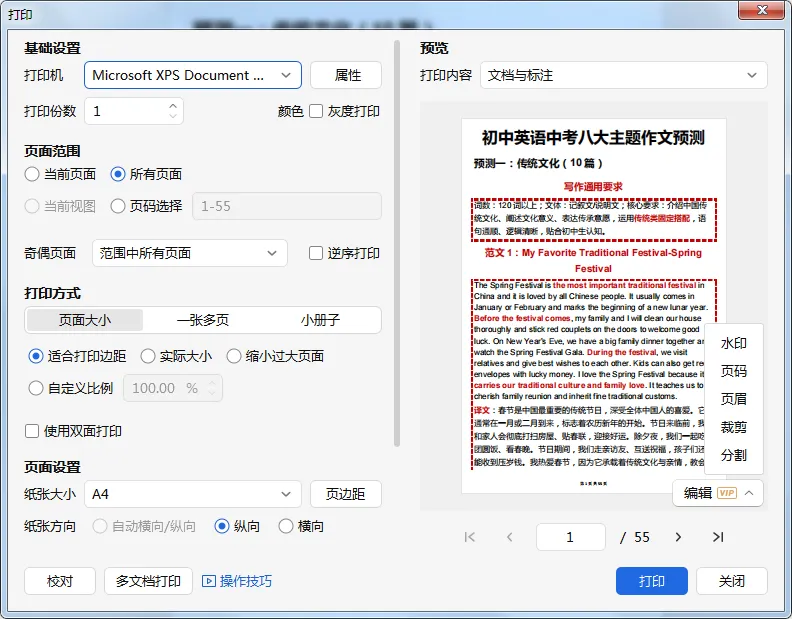Close the print dialog with X
Viewport: 792px width, 619px height.
(x=762, y=10)
